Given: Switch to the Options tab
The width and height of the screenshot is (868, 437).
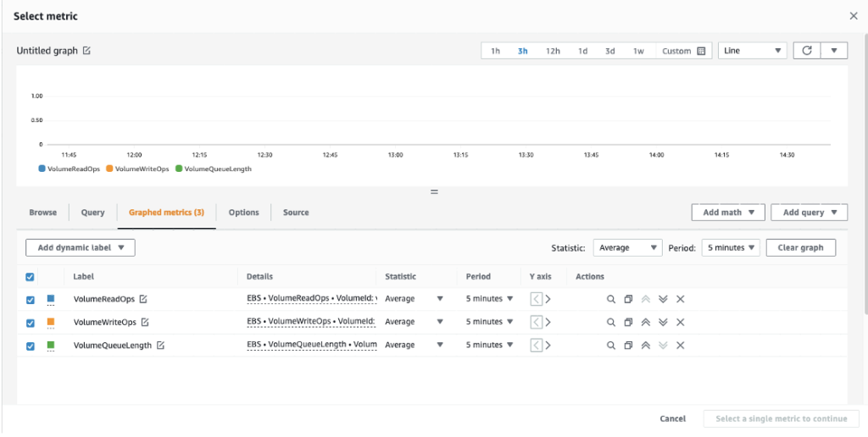Looking at the screenshot, I should tap(243, 213).
